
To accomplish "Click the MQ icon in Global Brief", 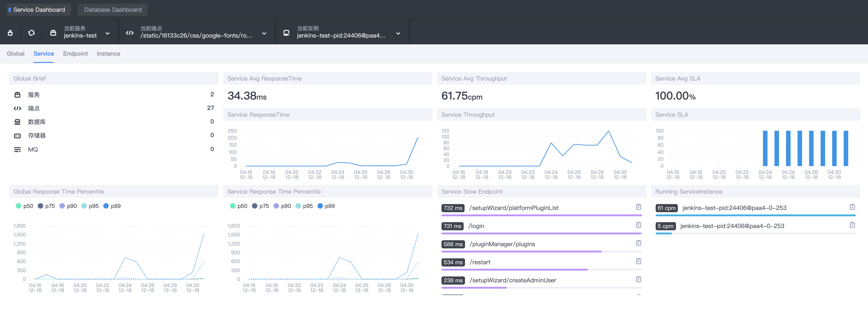I will (17, 150).
